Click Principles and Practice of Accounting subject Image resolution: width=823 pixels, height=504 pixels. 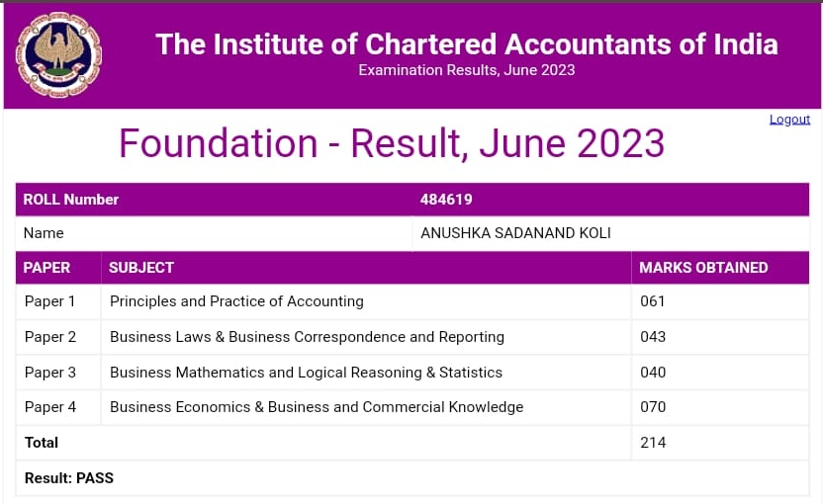point(236,301)
